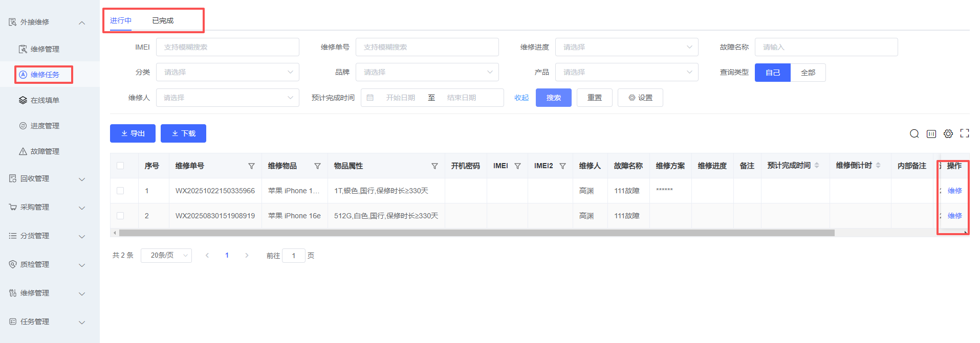Viewport: 980px width, 343px height.
Task: Click the 导出 export button
Action: [133, 133]
